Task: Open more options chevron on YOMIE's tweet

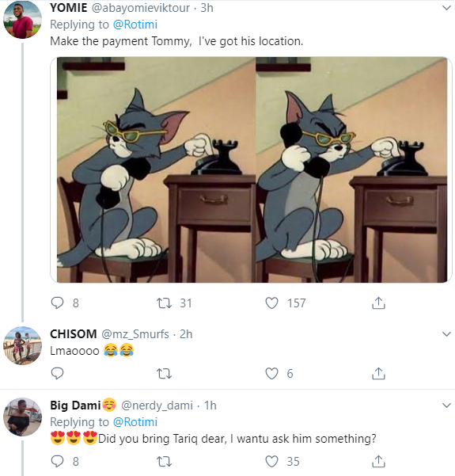Action: click(446, 8)
